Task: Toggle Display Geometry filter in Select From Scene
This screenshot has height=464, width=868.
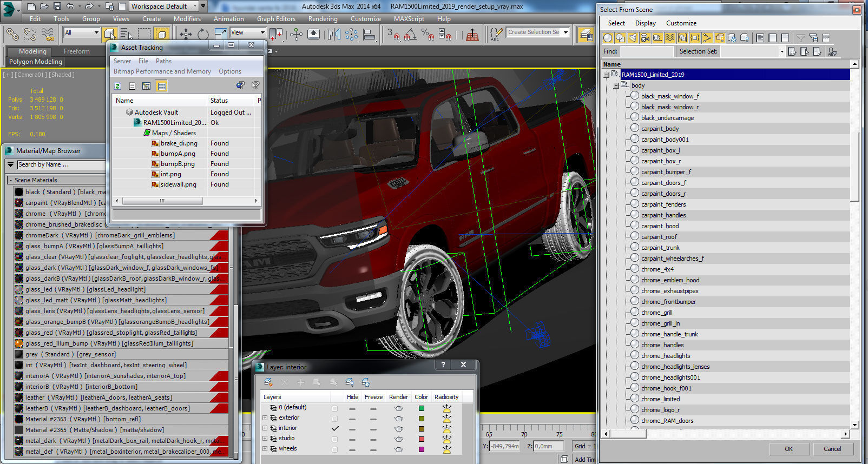Action: [x=608, y=37]
